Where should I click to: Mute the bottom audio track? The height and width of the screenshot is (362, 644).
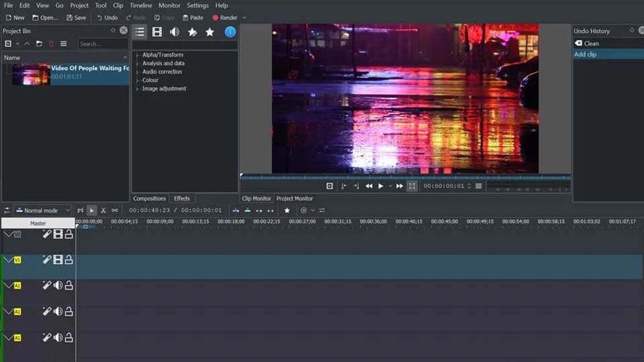click(x=58, y=337)
